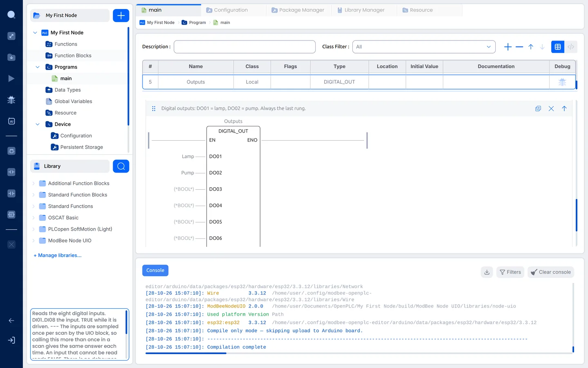Screen dimensions: 588x368
Task: Switch the variables panel to code view
Action: [571, 47]
